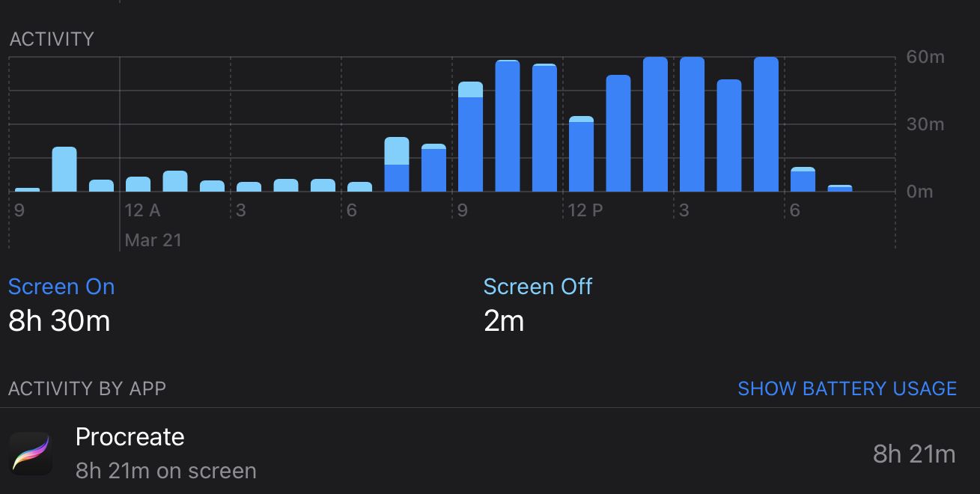Select the tall light-blue 10 PM bar
The height and width of the screenshot is (494, 980).
click(x=64, y=169)
